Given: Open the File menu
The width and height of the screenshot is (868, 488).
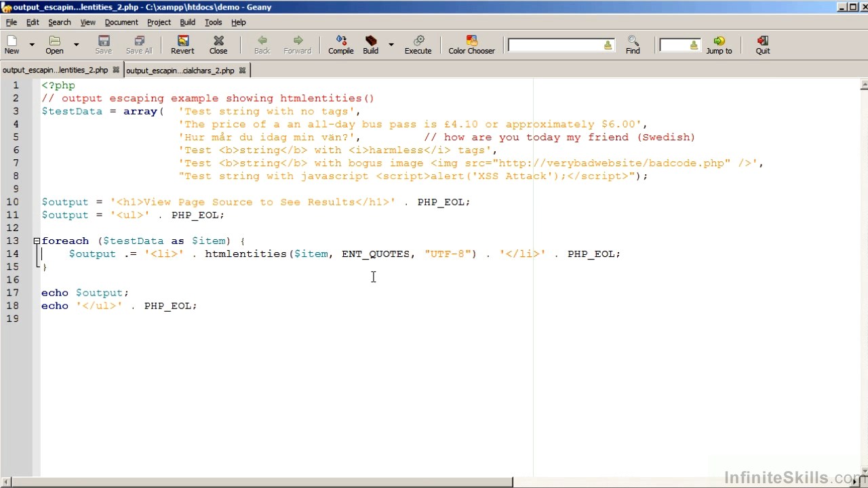Looking at the screenshot, I should (12, 22).
